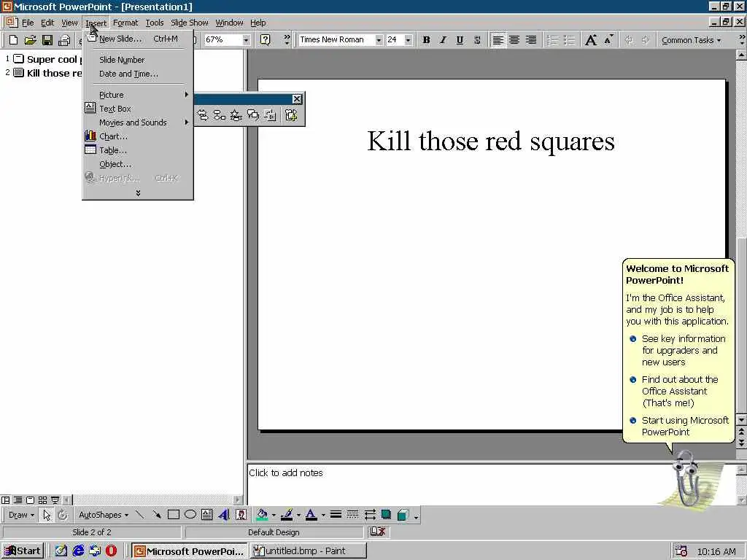Screen dimensions: 747x560
Task: Choose Object from the Insert menu
Action: [x=138, y=164]
